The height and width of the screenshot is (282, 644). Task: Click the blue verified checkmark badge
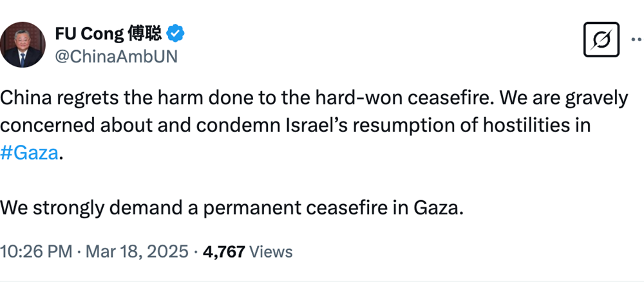click(x=176, y=32)
